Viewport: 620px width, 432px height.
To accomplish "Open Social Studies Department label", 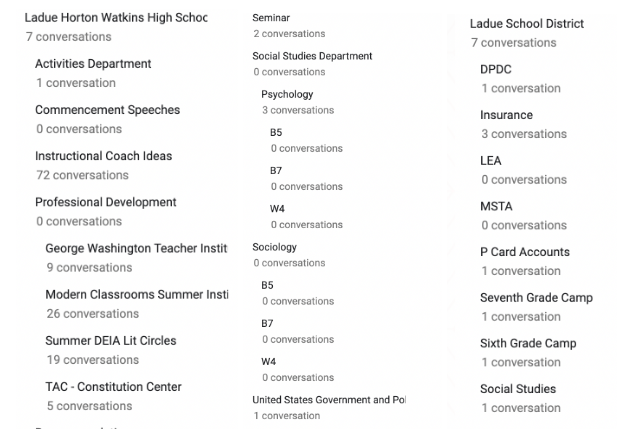I will [x=312, y=56].
